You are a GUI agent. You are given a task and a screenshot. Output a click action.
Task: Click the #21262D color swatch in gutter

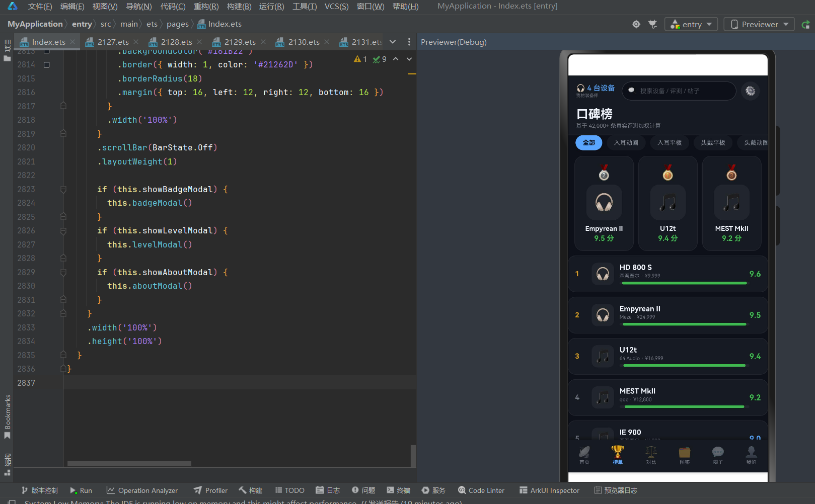pyautogui.click(x=47, y=64)
